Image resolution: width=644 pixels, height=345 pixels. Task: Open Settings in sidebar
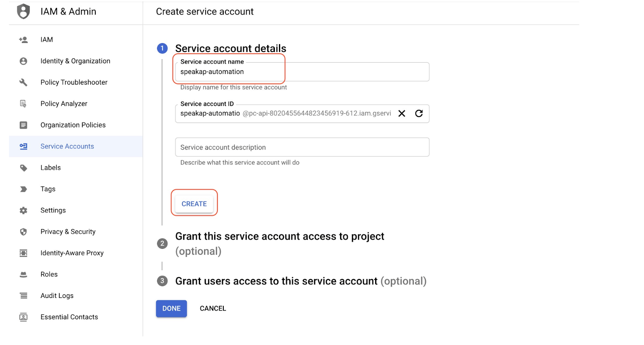tap(76, 210)
